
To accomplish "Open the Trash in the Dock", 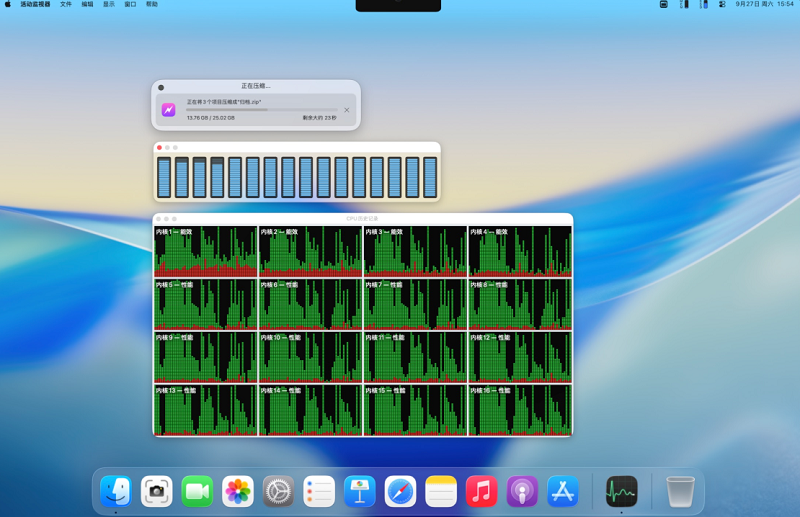I will click(680, 491).
